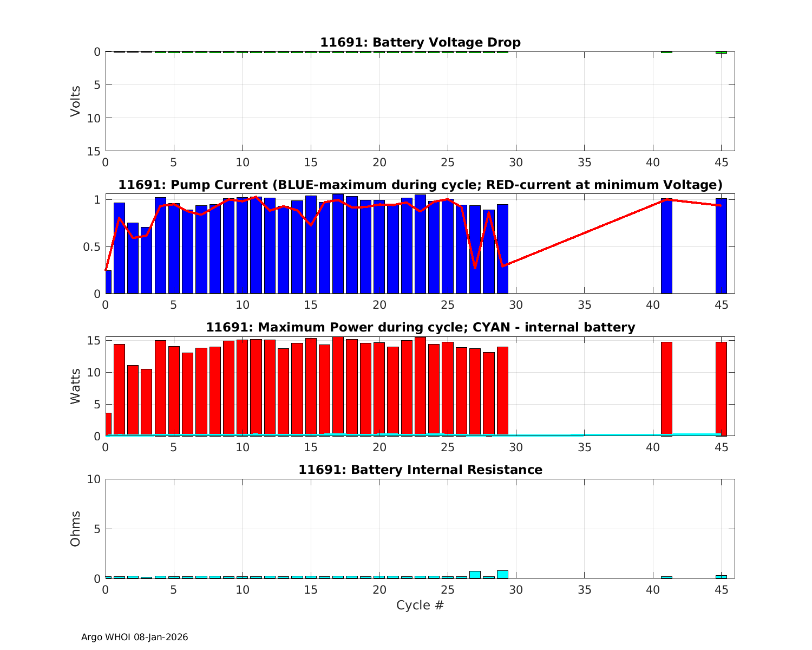The width and height of the screenshot is (812, 650).
Task: Select the blue pump current bar at cycle 41
Action: click(x=666, y=246)
